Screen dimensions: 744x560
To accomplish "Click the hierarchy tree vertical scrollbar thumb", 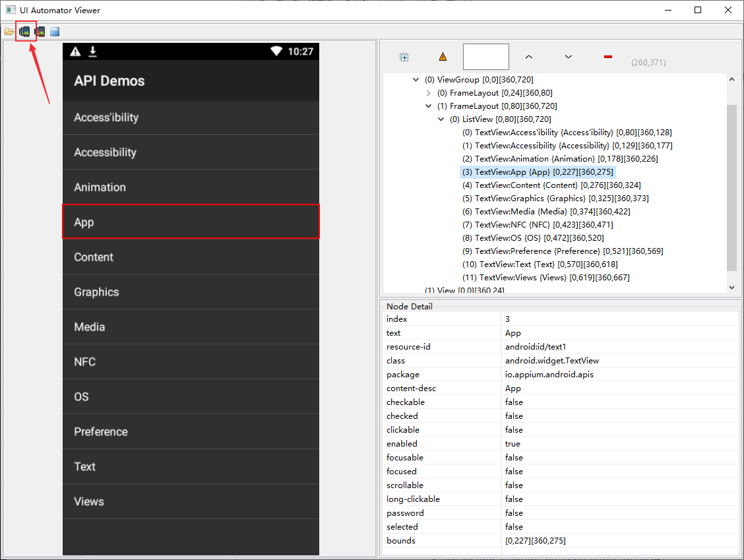I will tap(731, 187).
